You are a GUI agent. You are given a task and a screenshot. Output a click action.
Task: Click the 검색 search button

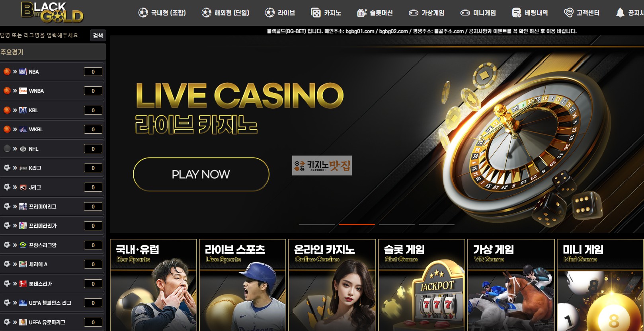(x=98, y=35)
